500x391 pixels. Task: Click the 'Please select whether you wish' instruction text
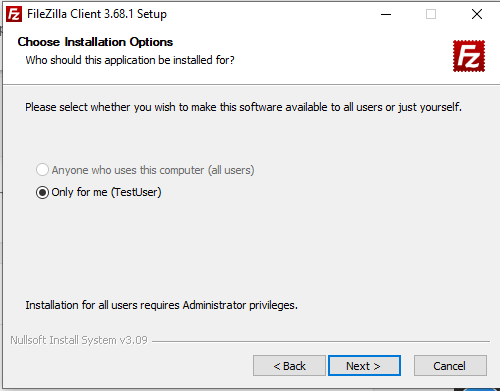pyautogui.click(x=243, y=107)
